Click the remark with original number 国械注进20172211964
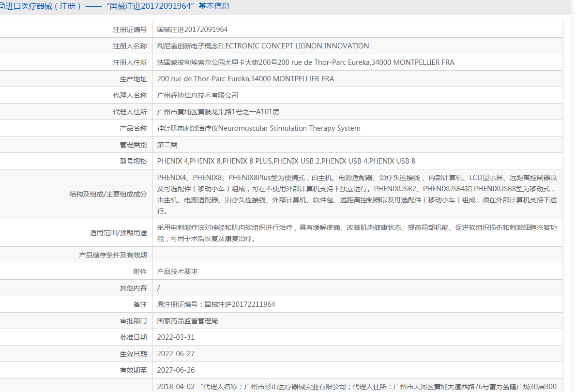 pyautogui.click(x=216, y=304)
